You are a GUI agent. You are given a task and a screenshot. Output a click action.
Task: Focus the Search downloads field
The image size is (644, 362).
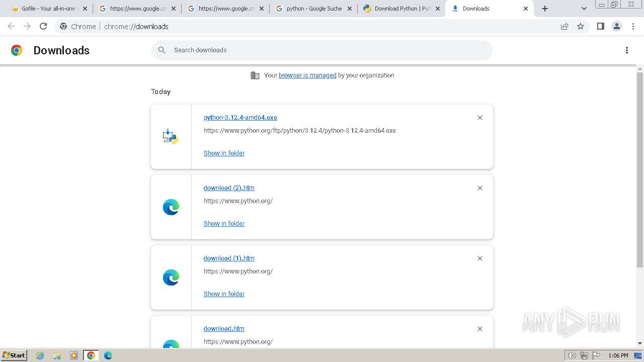point(322,50)
